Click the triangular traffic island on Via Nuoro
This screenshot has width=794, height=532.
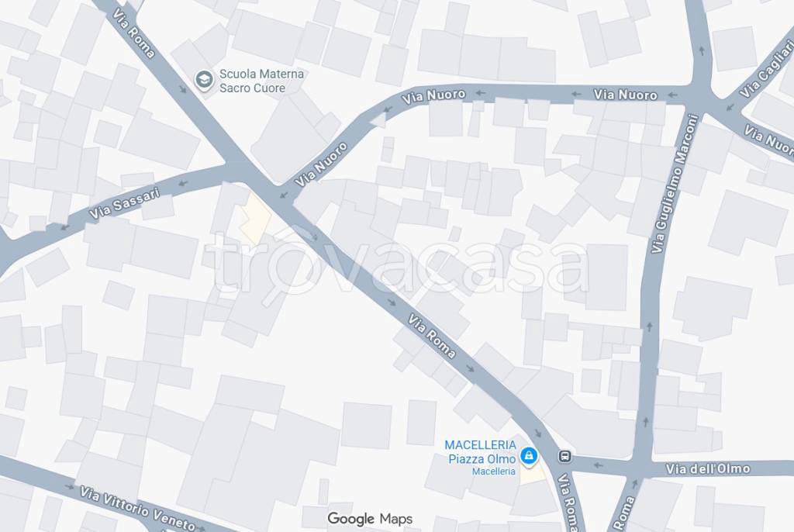click(x=378, y=119)
